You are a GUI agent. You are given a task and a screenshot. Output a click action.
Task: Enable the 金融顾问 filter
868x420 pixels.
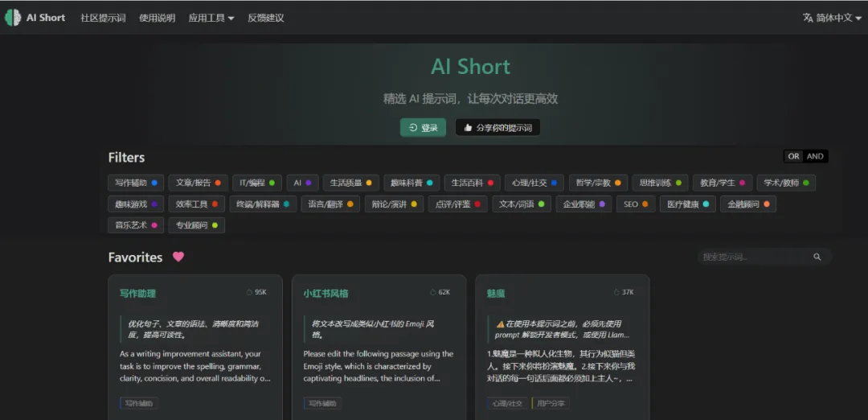point(748,204)
